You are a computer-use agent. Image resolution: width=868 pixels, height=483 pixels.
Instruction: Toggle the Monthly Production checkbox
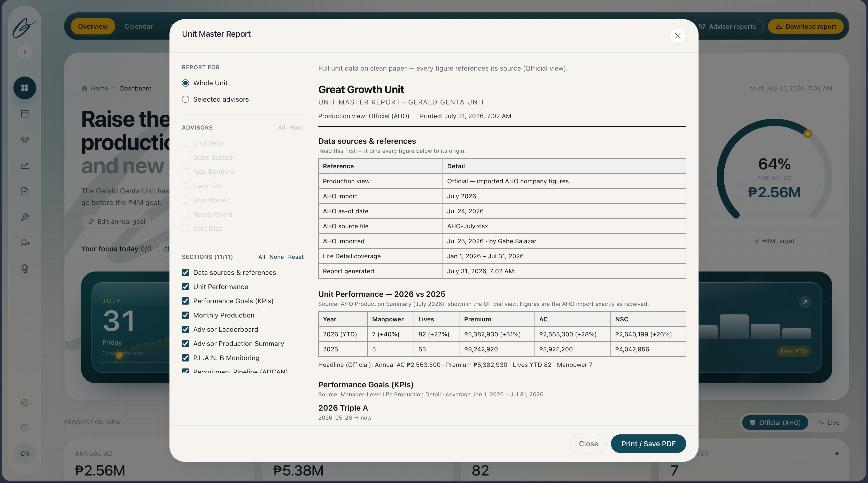point(185,315)
